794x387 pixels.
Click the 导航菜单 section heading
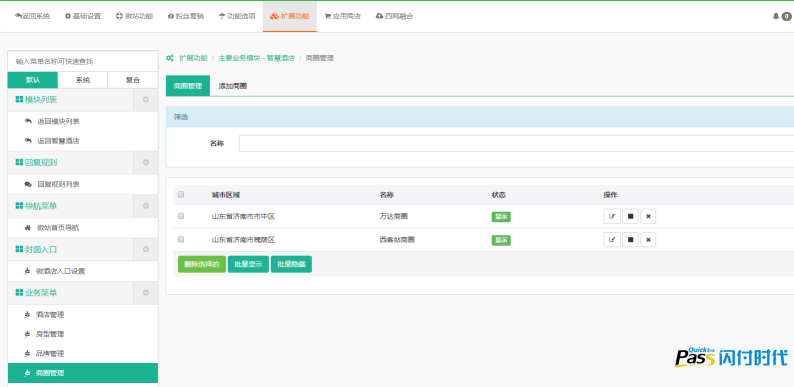tap(36, 206)
